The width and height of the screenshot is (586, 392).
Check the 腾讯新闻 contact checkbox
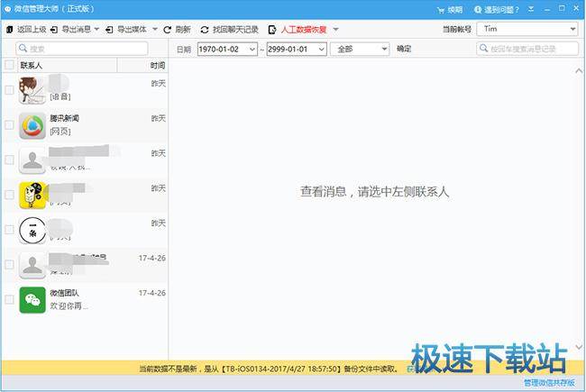[x=9, y=125]
